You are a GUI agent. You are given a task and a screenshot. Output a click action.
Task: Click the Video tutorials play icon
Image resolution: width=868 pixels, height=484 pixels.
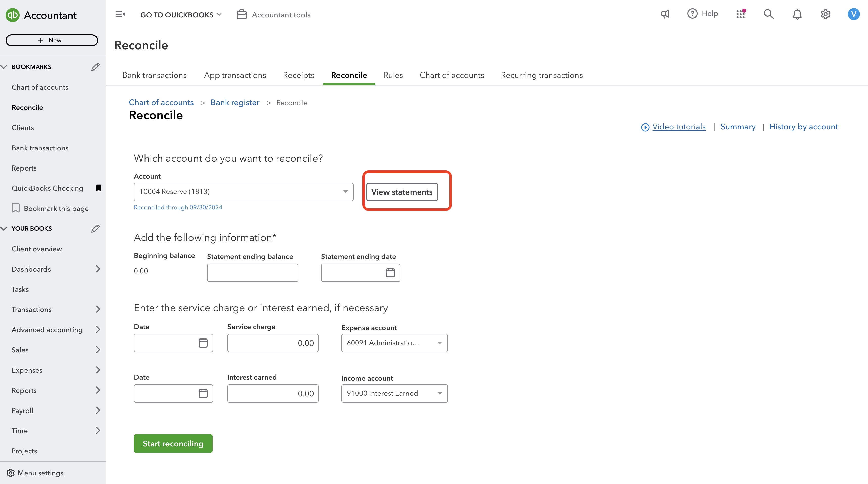pos(645,127)
